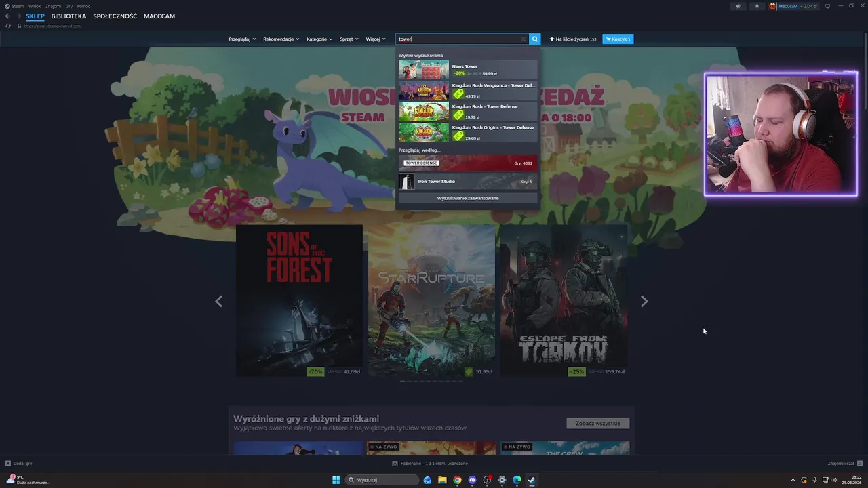The height and width of the screenshot is (488, 868).
Task: Open Iron Tower Studio developer result
Action: pyautogui.click(x=468, y=181)
